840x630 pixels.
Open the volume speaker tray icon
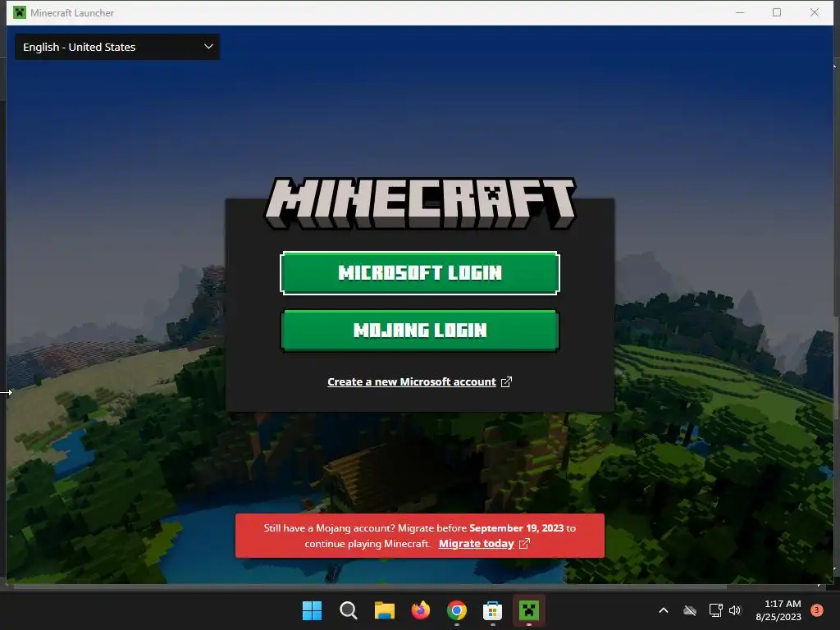(735, 610)
